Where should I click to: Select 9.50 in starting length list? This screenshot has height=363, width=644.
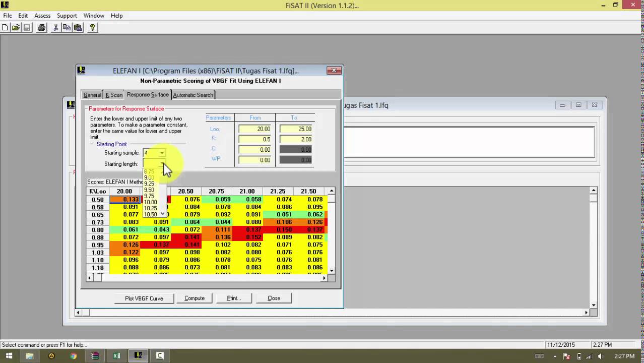tap(149, 190)
